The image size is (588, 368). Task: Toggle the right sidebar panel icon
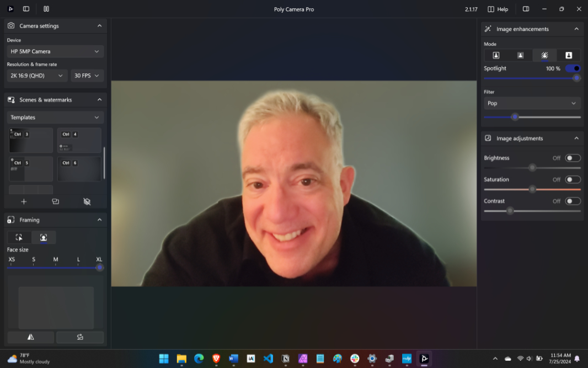[526, 9]
